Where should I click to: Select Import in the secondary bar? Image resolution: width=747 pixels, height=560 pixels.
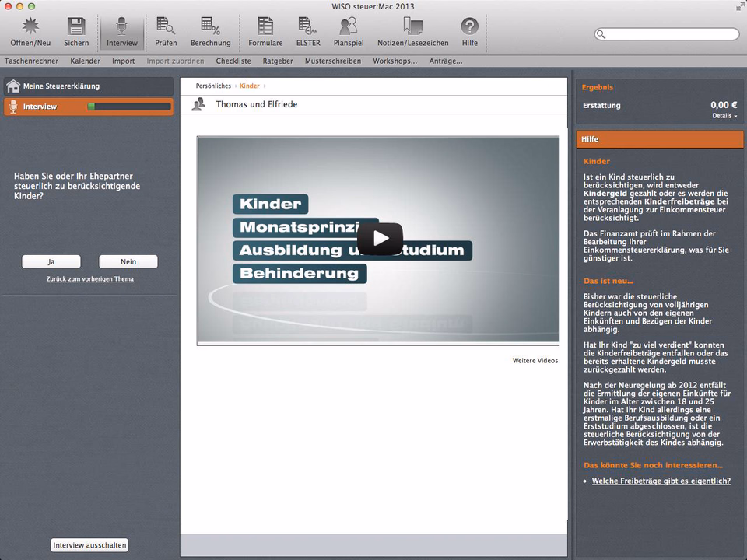(124, 61)
